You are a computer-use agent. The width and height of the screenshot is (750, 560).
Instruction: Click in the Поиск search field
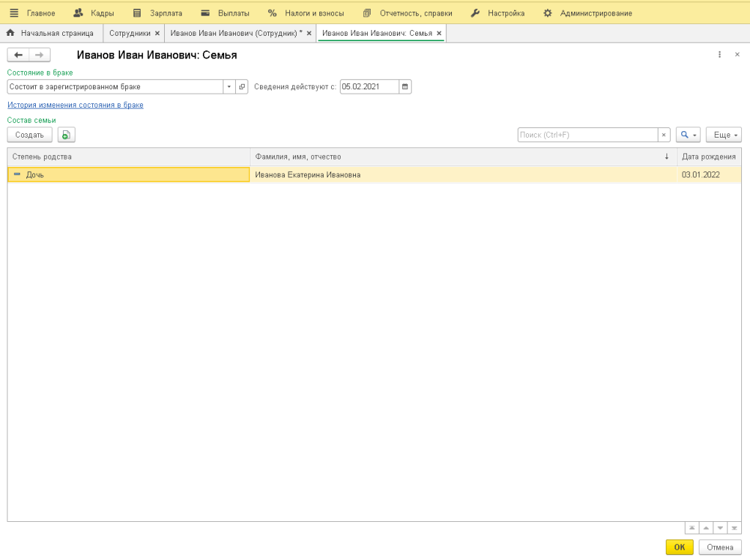[586, 135]
